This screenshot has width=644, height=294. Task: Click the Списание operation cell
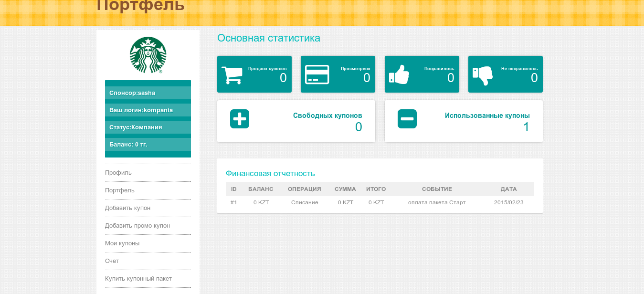305,203
